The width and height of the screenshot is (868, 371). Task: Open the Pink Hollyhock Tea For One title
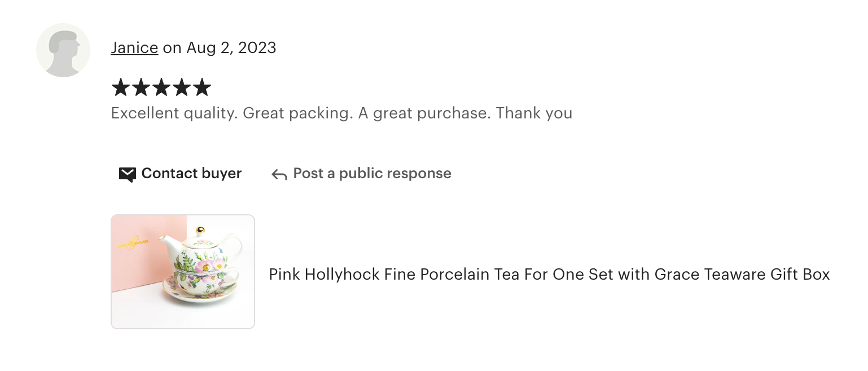[x=549, y=275]
